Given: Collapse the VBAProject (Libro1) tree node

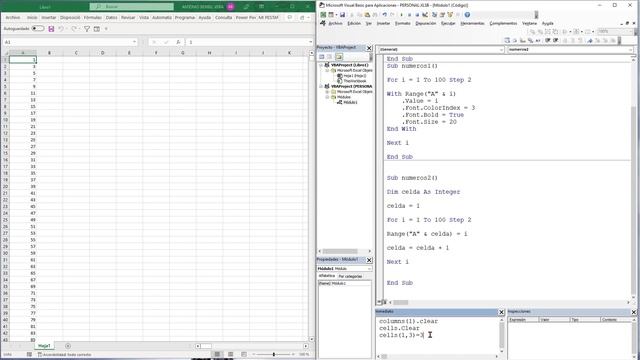Looking at the screenshot, I should point(321,65).
